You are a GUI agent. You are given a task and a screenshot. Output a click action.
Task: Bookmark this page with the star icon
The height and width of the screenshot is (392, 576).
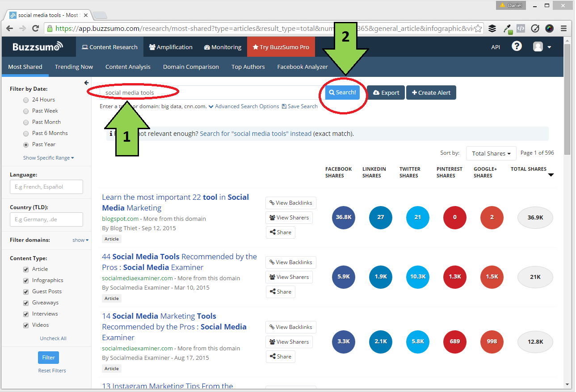478,29
